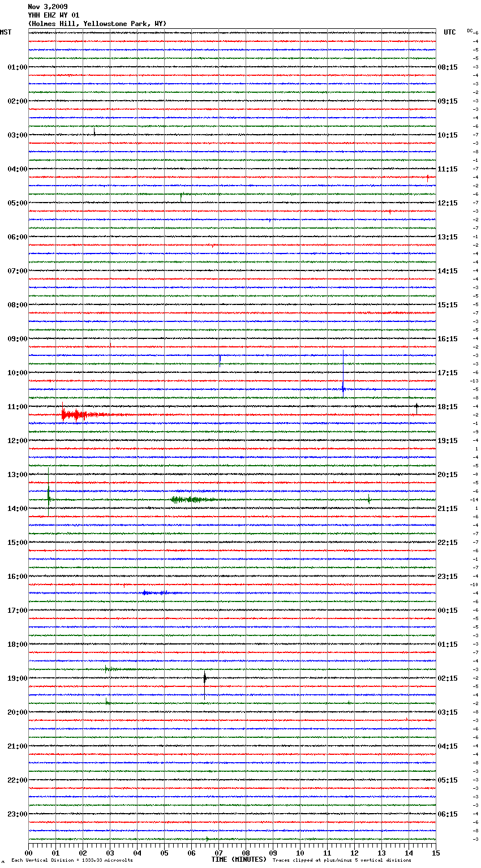The width and height of the screenshot is (481, 868).
Task: Click the TIME (MINUTES) axis title
Action: point(239,860)
